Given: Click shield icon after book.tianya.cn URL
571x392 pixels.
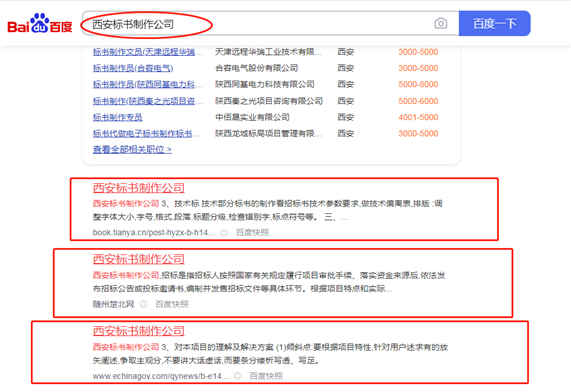Looking at the screenshot, I should click(224, 232).
